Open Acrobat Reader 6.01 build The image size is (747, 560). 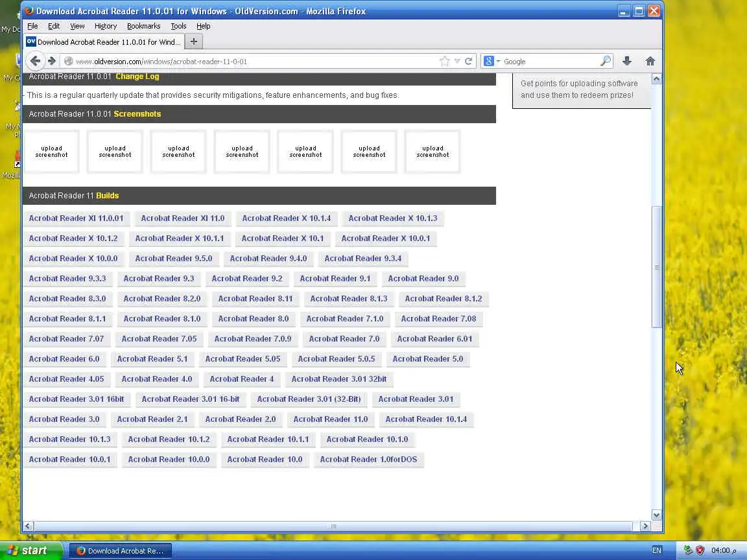[434, 338]
